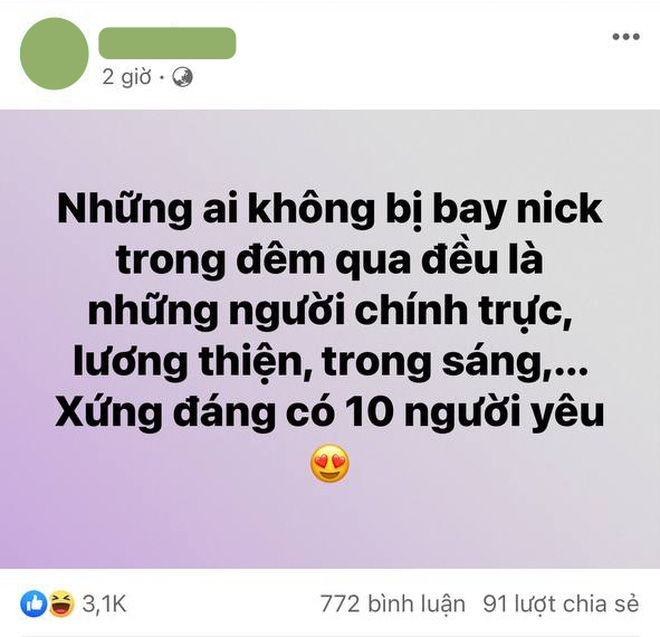Click the blurred poster name
This screenshot has height=637, width=660.
[167, 43]
